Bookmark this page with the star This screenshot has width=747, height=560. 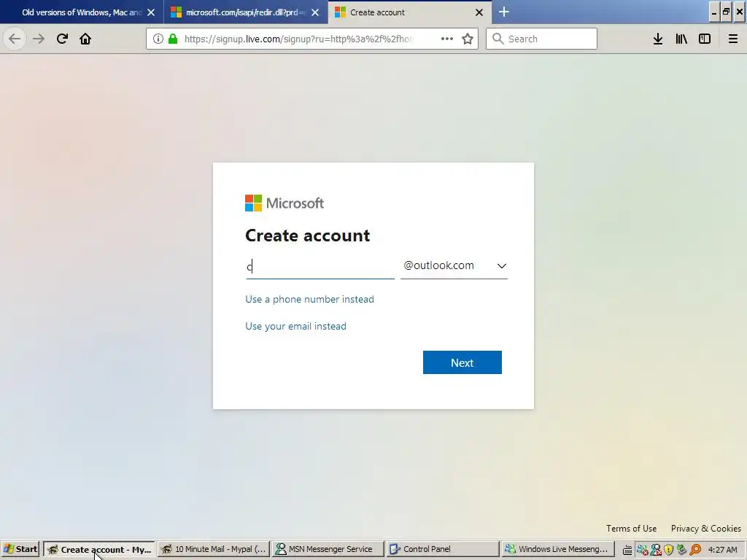468,39
